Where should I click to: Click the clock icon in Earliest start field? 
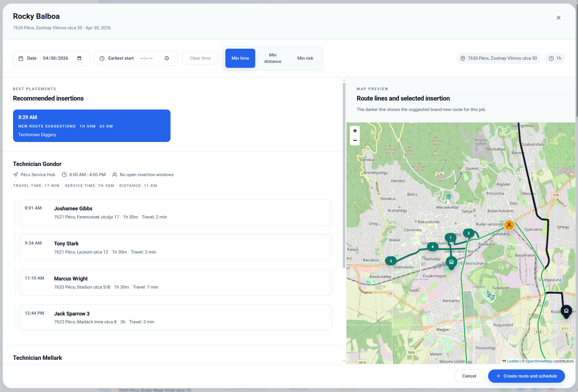tap(167, 58)
